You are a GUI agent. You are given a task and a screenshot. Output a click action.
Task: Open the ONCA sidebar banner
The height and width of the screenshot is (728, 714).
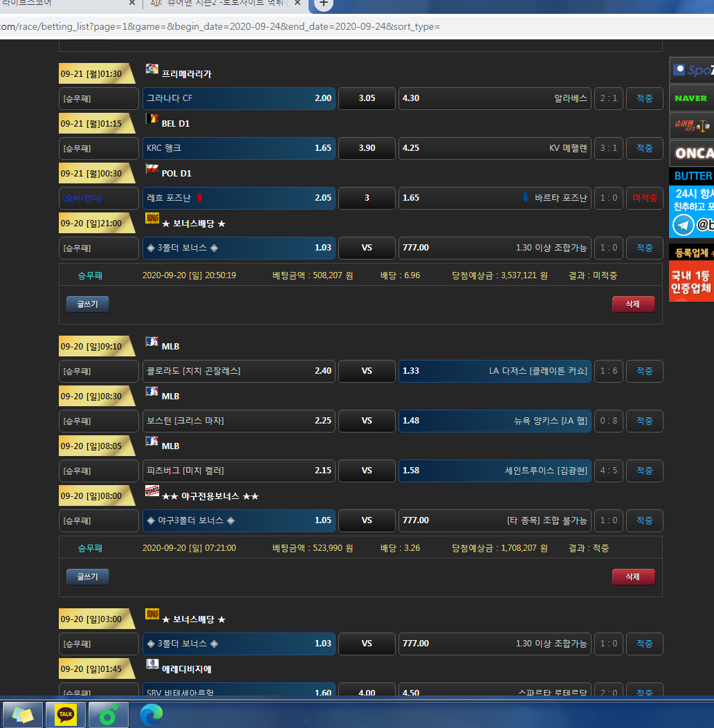tap(691, 153)
